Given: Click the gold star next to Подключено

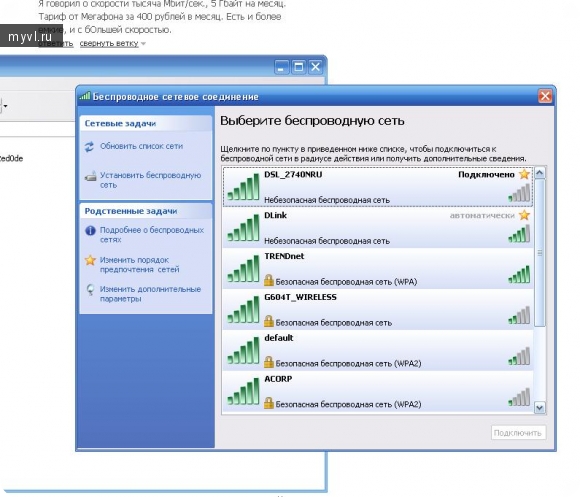Looking at the screenshot, I should (x=524, y=174).
